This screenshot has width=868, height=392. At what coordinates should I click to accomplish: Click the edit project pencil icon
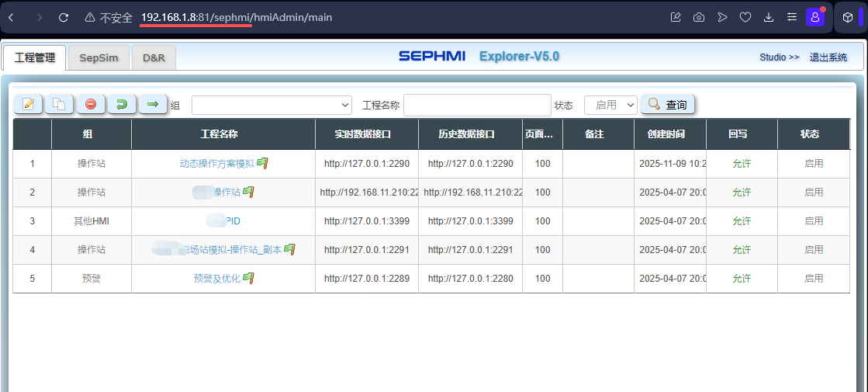point(29,104)
